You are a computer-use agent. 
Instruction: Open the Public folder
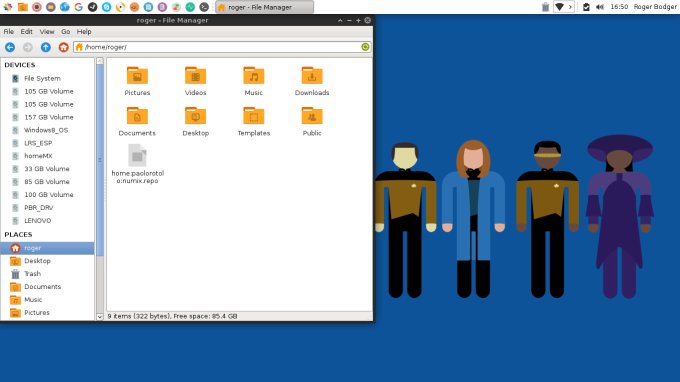point(312,116)
